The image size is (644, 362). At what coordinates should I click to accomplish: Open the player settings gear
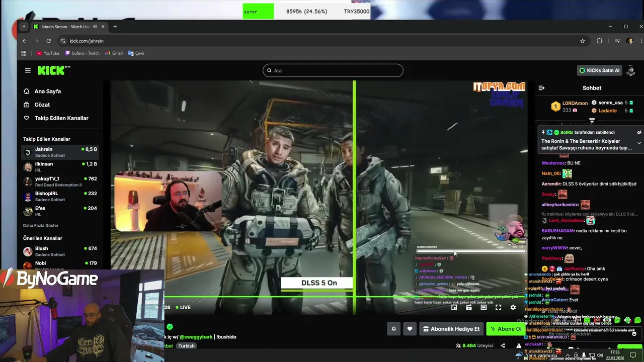tap(513, 307)
